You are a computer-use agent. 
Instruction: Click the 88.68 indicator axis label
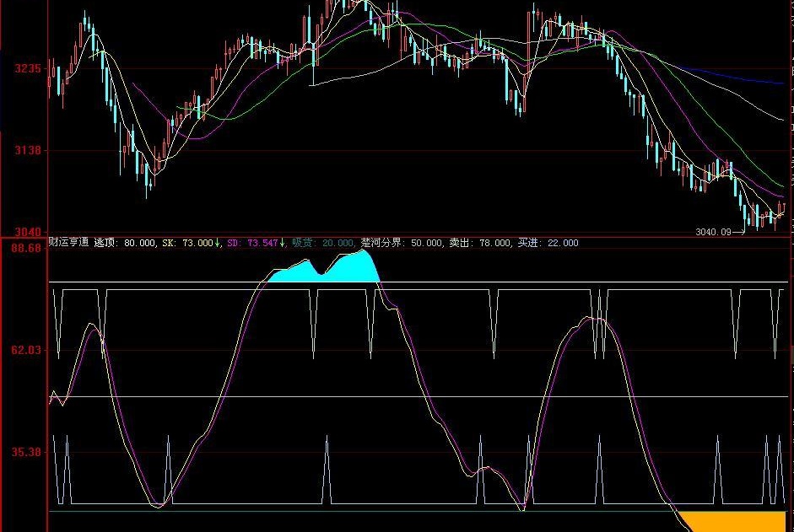click(26, 248)
